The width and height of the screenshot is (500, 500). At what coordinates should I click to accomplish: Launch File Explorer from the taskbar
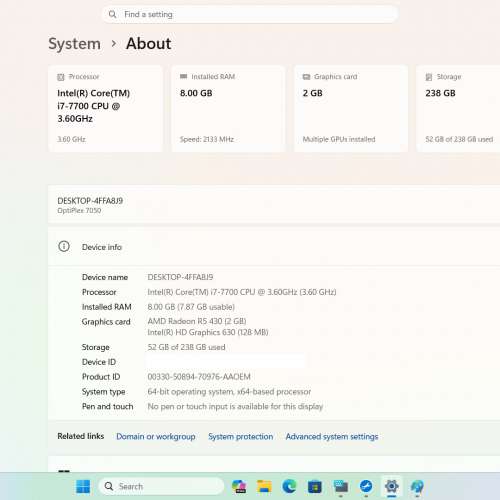264,486
